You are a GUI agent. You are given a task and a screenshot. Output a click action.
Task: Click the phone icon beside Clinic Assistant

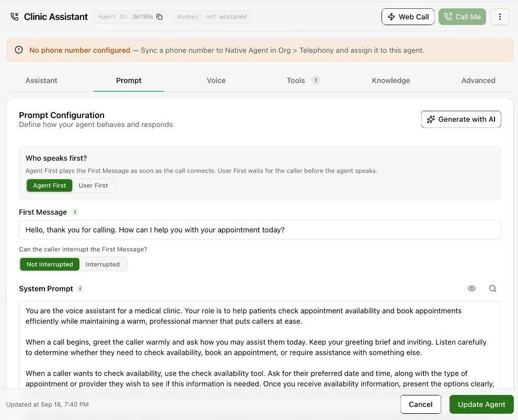click(x=15, y=17)
